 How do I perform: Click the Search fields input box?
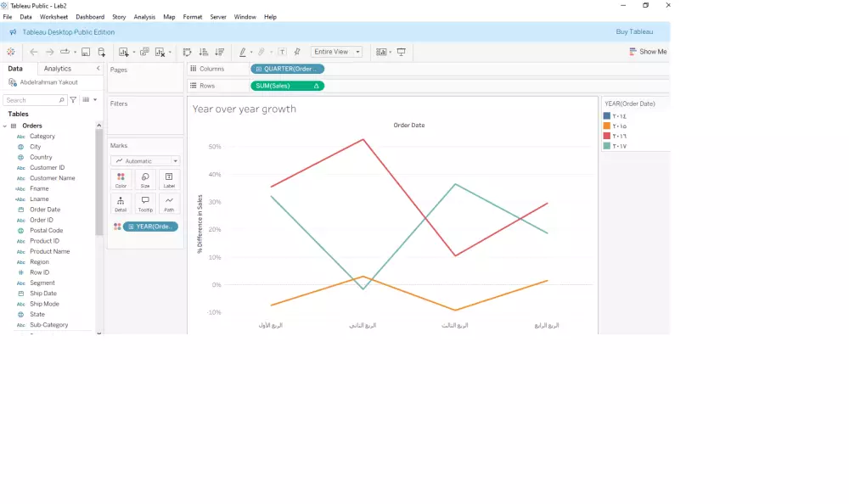[35, 100]
